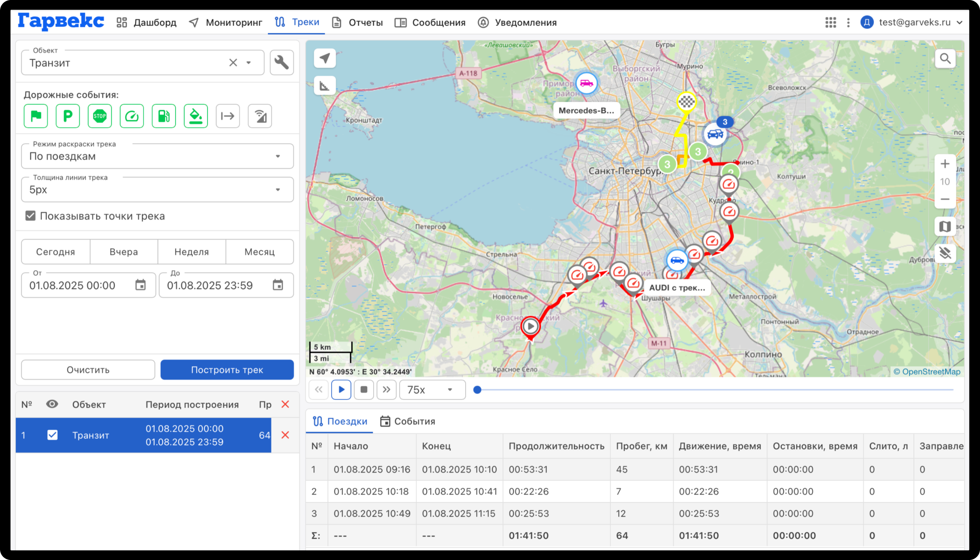Click the map layers icon
The height and width of the screenshot is (560, 980).
[945, 227]
